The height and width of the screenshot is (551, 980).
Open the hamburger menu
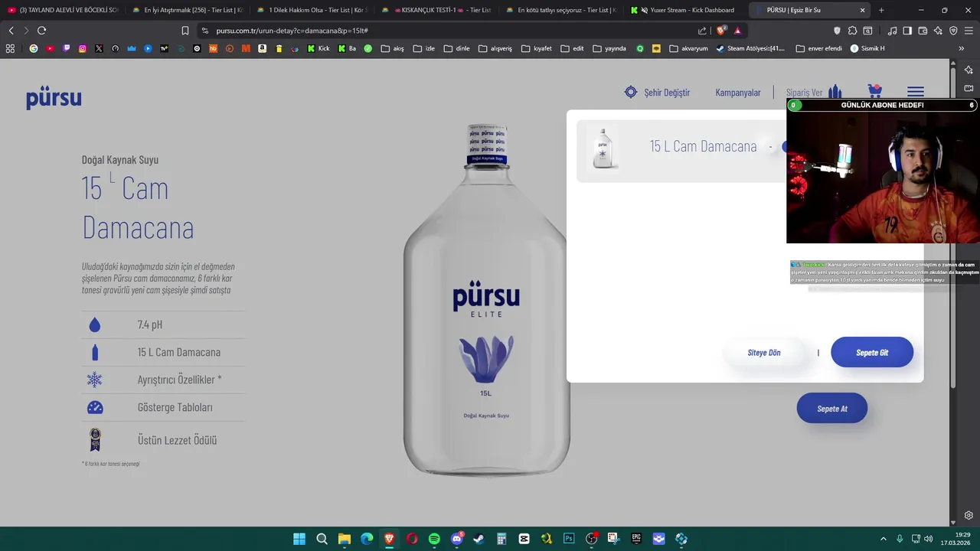click(x=916, y=92)
